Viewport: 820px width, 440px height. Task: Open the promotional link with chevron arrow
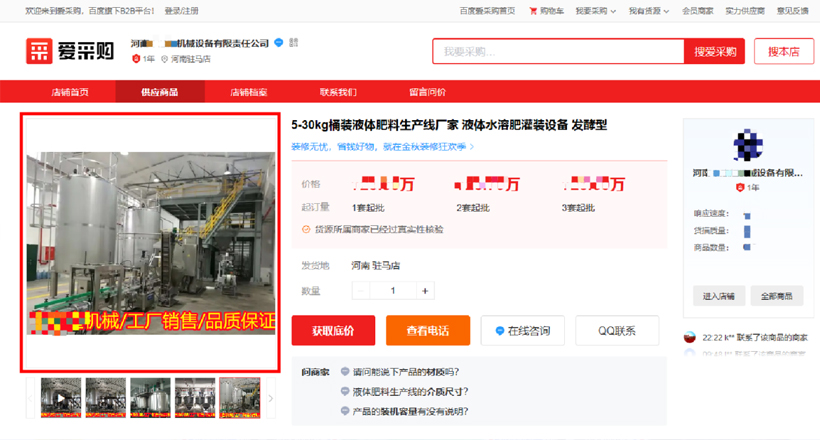pos(382,147)
